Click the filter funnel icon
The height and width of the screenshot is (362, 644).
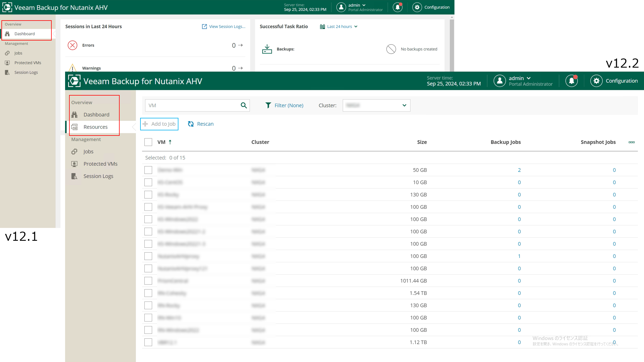click(268, 105)
